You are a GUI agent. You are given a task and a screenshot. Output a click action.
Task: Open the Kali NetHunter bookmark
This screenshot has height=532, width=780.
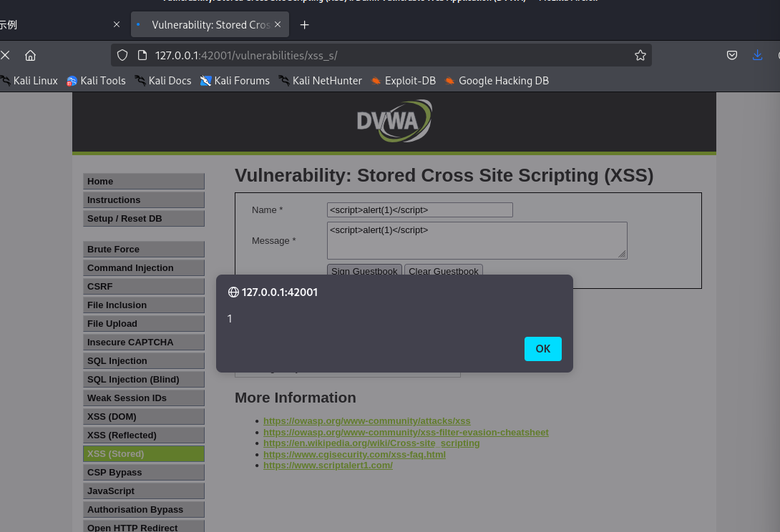coord(321,81)
